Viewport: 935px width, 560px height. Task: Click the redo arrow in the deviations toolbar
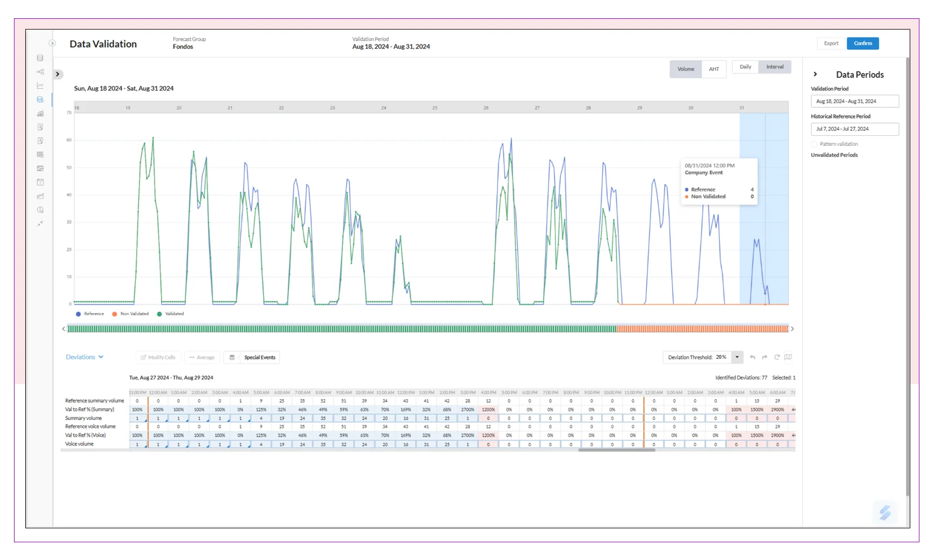coord(764,357)
